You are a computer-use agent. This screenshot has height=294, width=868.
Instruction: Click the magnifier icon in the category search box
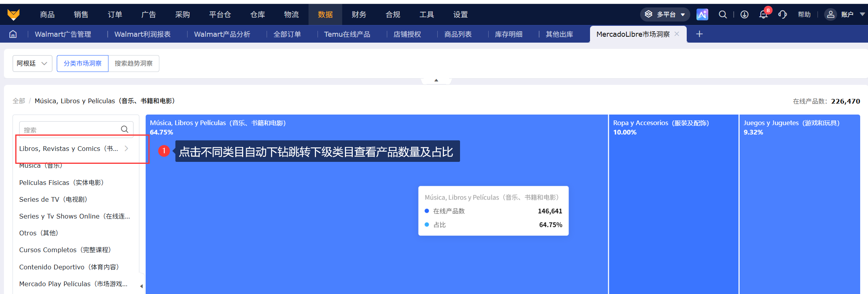125,129
